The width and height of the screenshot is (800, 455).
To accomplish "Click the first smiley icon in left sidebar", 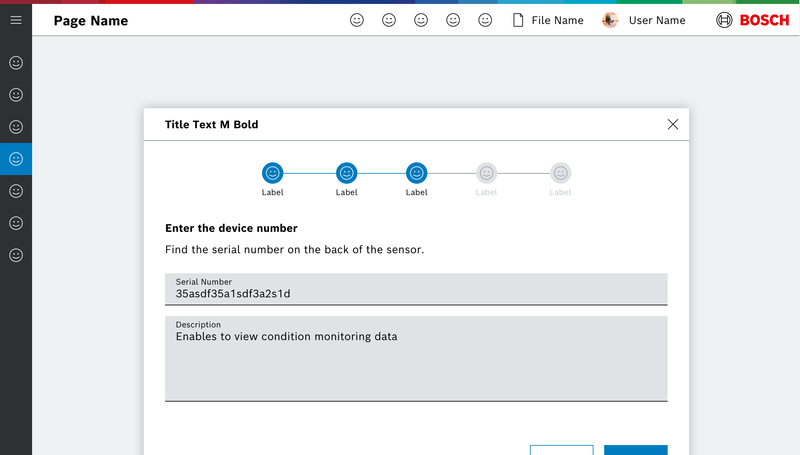I will point(16,63).
